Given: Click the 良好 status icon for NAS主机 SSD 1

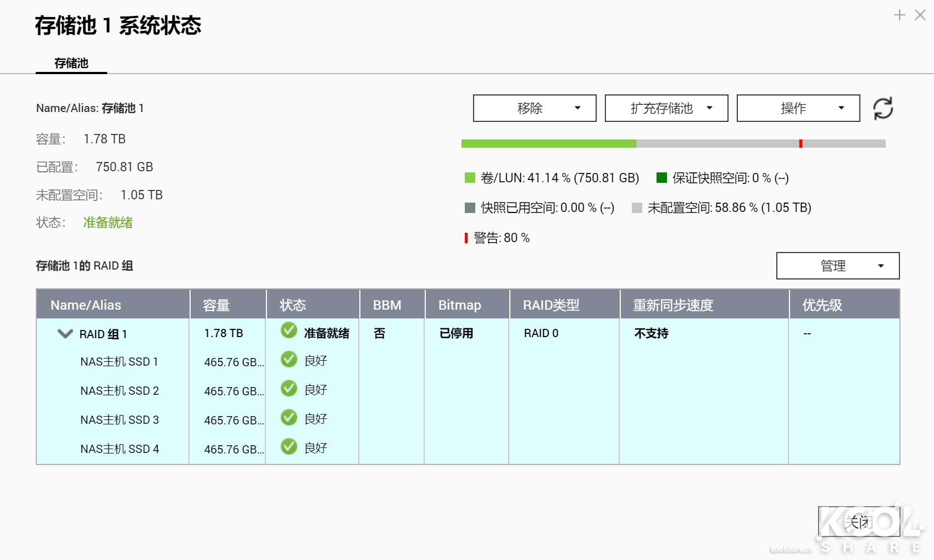Looking at the screenshot, I should (289, 360).
